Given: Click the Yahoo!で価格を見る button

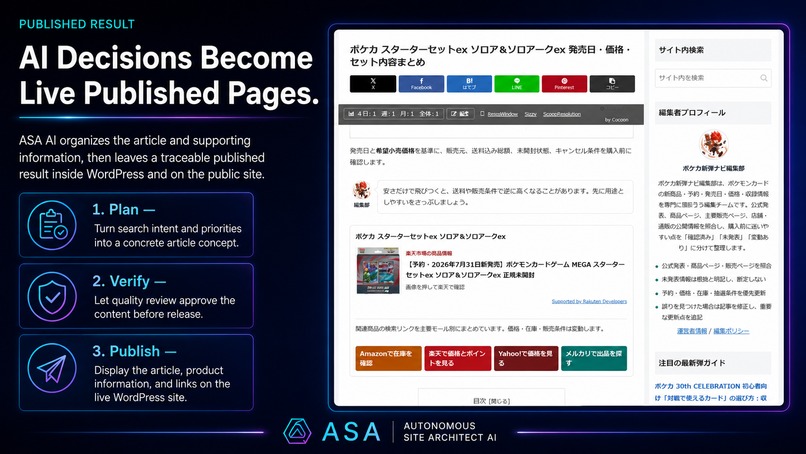Looking at the screenshot, I should pos(525,358).
